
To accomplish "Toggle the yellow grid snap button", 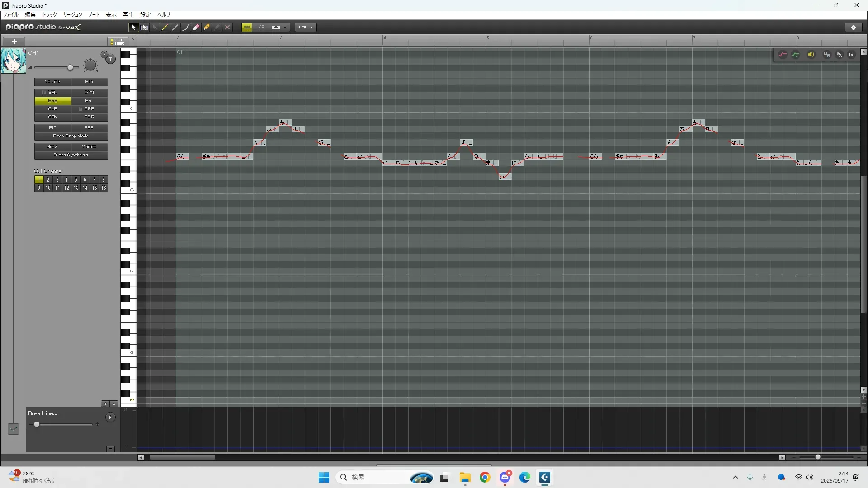I will (247, 28).
